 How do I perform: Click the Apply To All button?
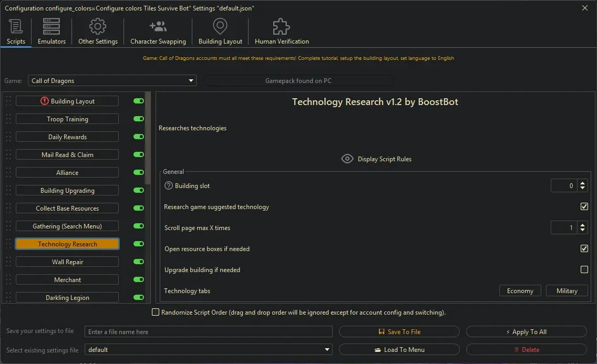click(526, 331)
